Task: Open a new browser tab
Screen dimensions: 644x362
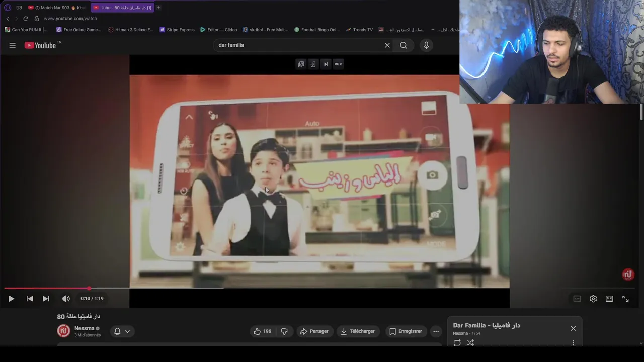Action: [x=158, y=8]
